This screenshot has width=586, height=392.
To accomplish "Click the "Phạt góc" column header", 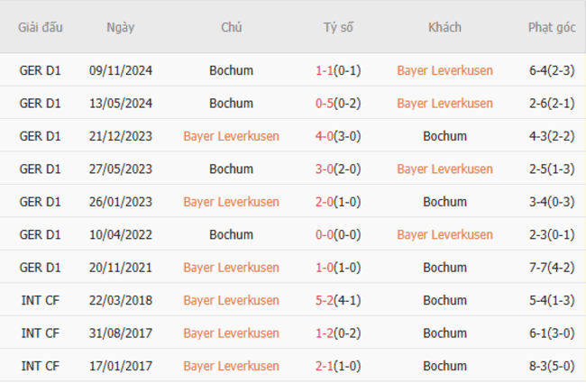I will pyautogui.click(x=552, y=27).
